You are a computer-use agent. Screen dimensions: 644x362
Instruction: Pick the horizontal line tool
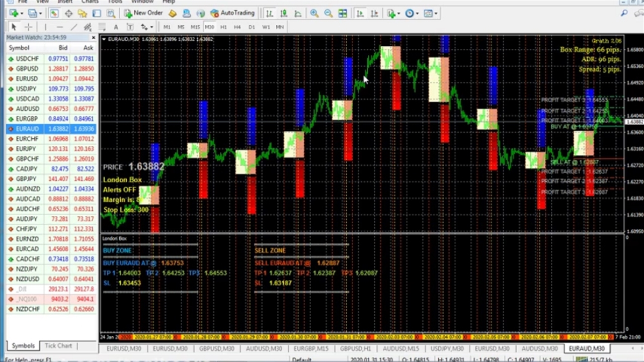59,27
